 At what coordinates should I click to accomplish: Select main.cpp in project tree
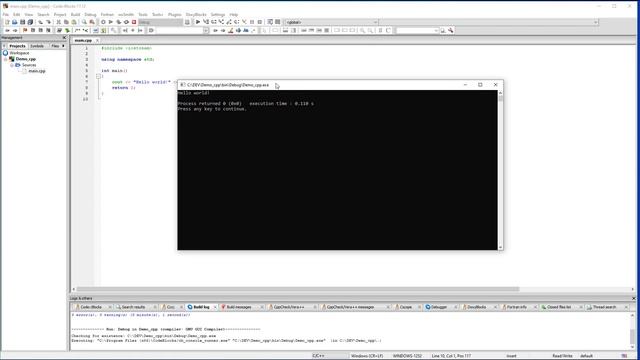click(37, 71)
